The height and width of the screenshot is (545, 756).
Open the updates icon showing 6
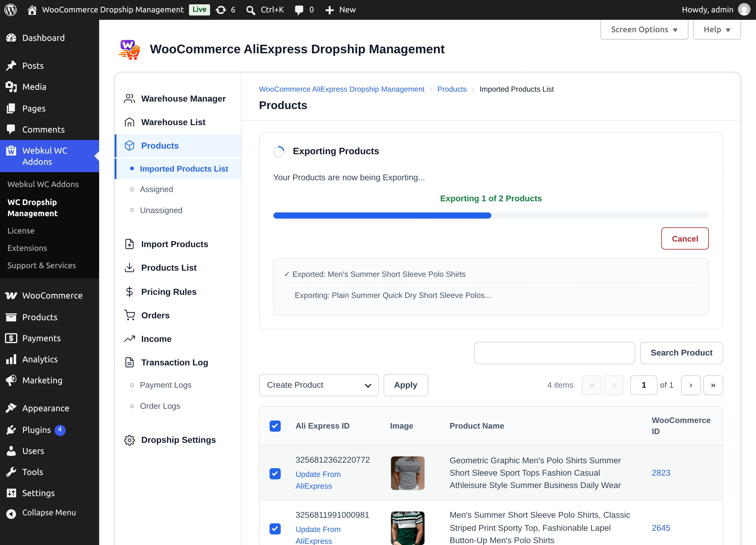(221, 10)
